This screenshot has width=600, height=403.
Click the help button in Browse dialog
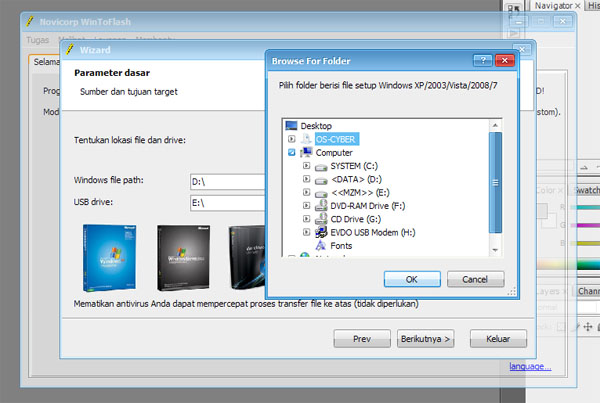pos(483,60)
